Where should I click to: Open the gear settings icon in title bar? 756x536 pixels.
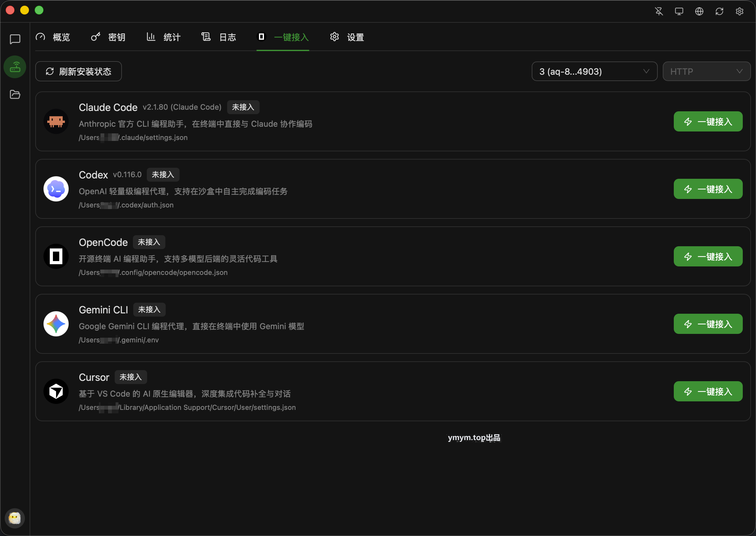tap(740, 11)
